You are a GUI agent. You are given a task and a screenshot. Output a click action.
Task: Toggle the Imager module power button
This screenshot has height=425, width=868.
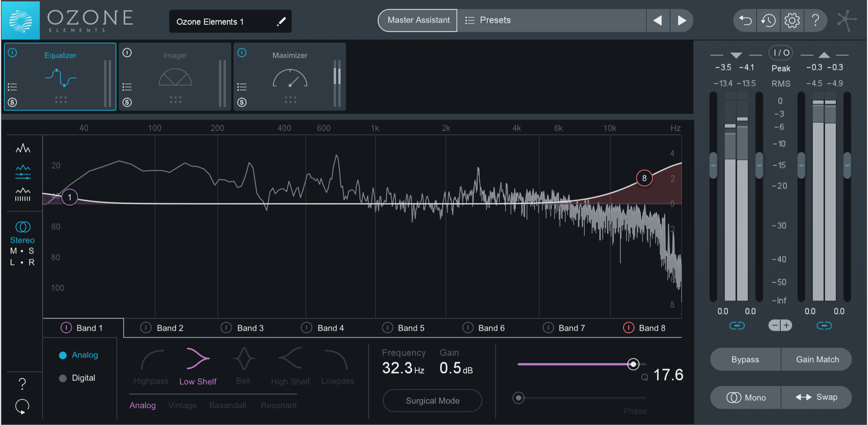coord(127,53)
